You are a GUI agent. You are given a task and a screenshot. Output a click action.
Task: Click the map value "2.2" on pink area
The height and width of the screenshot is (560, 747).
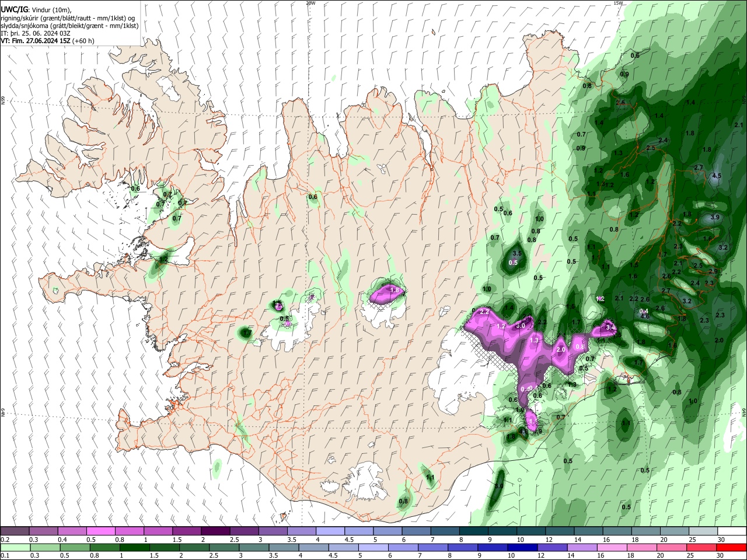click(x=484, y=311)
